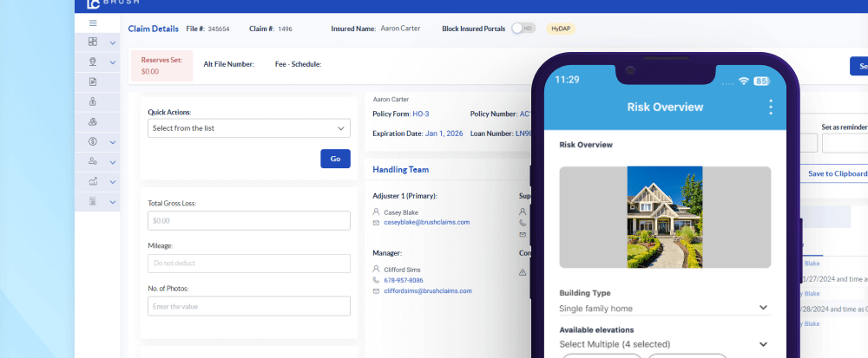Open cliffordsims@brushclaims.com email link
The width and height of the screenshot is (868, 358).
[428, 290]
